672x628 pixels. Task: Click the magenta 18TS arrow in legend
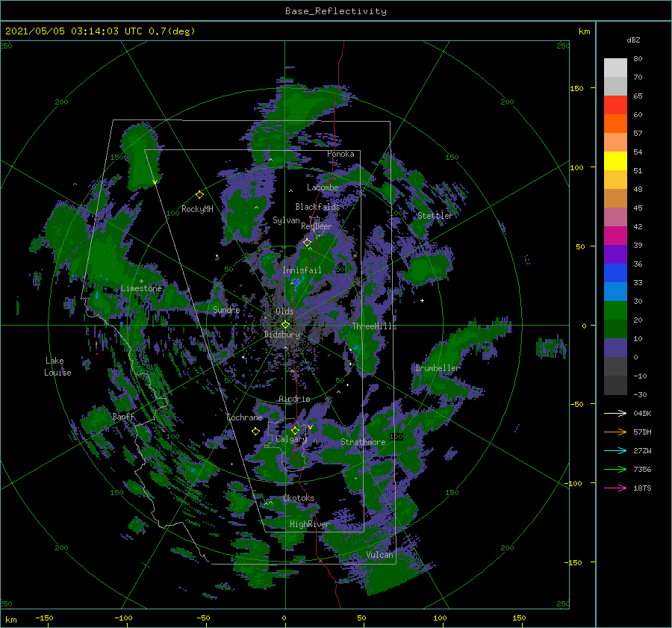click(x=615, y=488)
